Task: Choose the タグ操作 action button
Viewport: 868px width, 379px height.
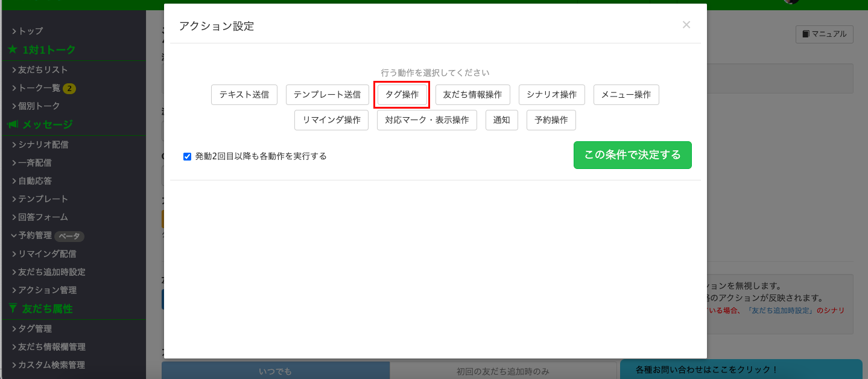Action: [402, 95]
